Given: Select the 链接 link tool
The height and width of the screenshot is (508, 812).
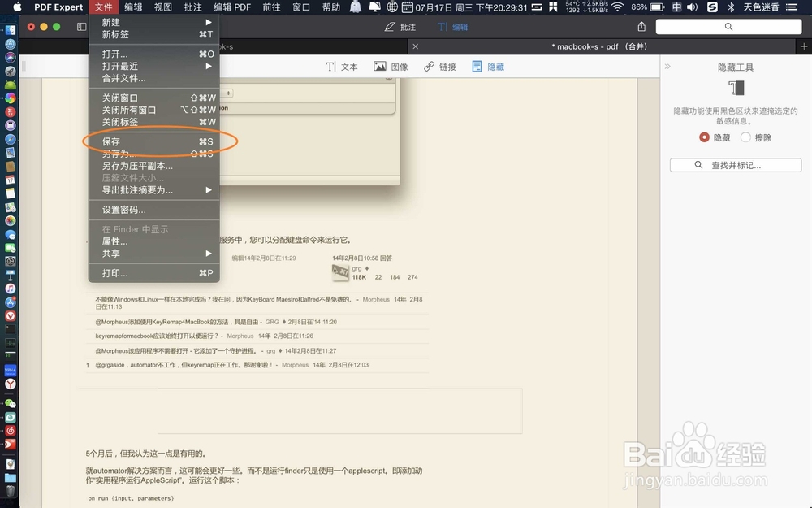Looking at the screenshot, I should coord(439,67).
